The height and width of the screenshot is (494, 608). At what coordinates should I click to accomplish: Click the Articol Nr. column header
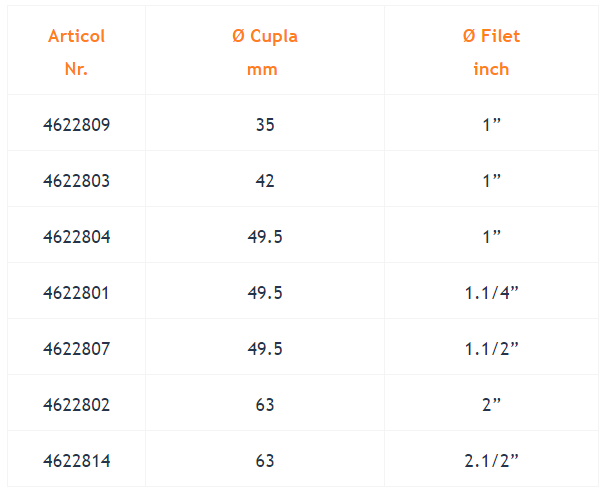coord(76,52)
